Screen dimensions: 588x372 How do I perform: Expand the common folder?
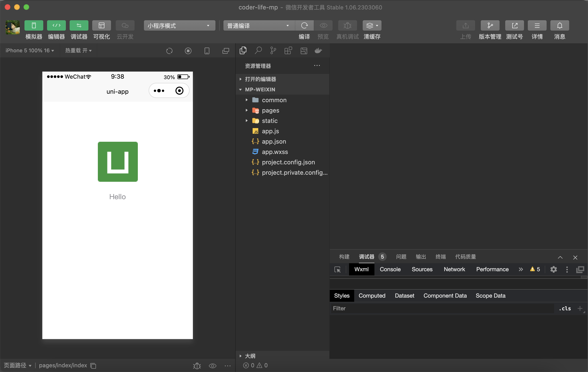[282, 100]
